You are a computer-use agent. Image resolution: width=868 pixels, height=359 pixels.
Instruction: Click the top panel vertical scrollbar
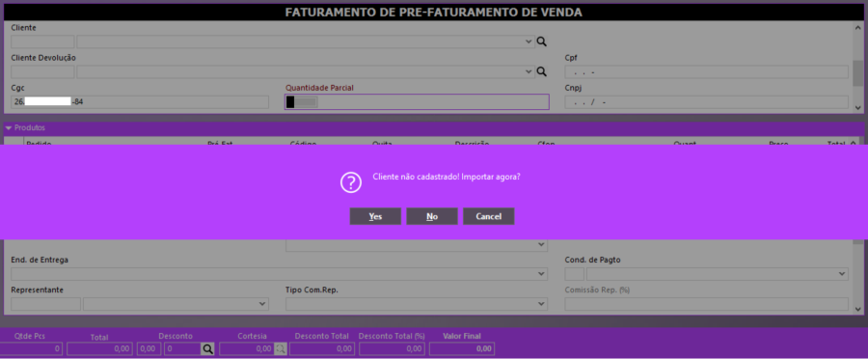(x=857, y=67)
